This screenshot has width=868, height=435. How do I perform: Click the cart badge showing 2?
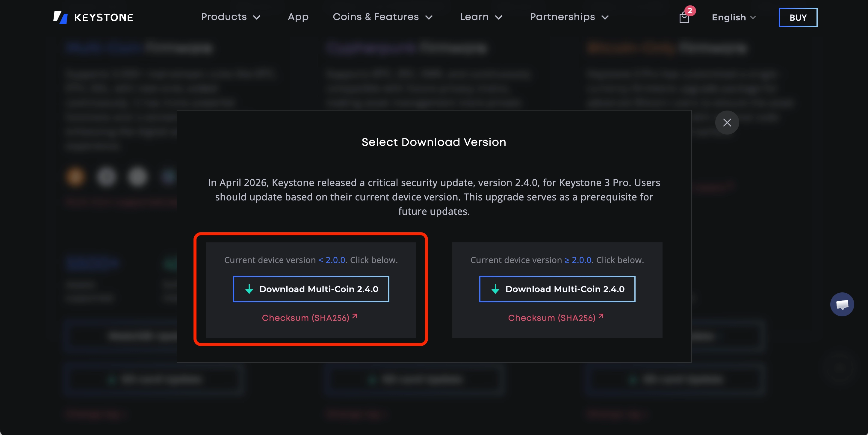[x=690, y=11]
